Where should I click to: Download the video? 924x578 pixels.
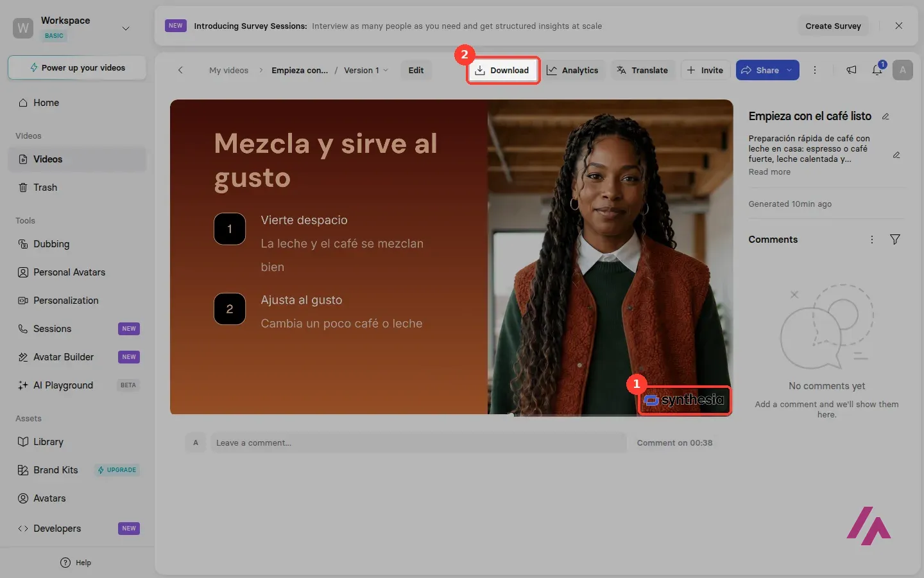coord(502,71)
